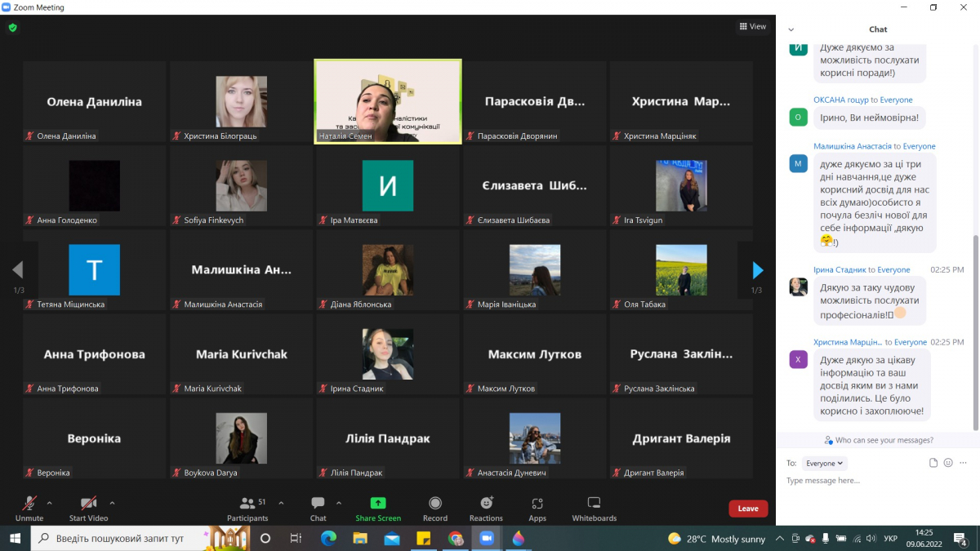Click the green encryption shield icon
The height and width of the screenshot is (551, 980).
[12, 28]
